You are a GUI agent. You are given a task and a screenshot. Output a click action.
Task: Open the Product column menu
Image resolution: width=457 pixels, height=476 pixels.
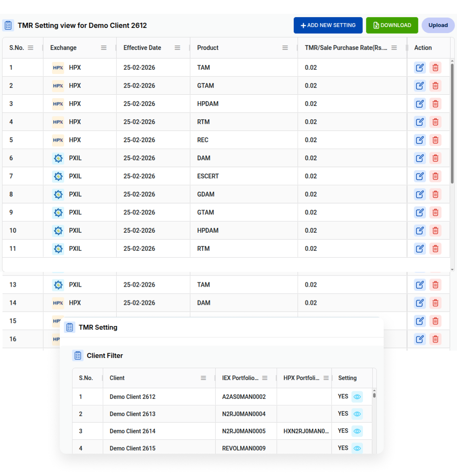click(285, 48)
